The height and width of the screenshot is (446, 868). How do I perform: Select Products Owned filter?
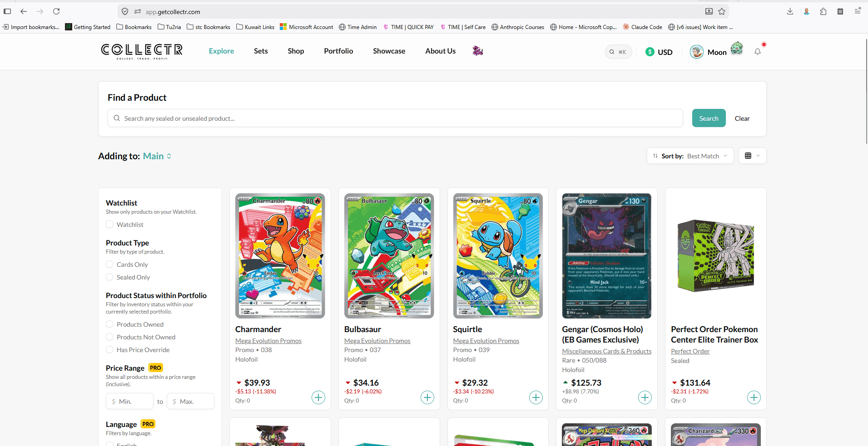click(x=109, y=324)
